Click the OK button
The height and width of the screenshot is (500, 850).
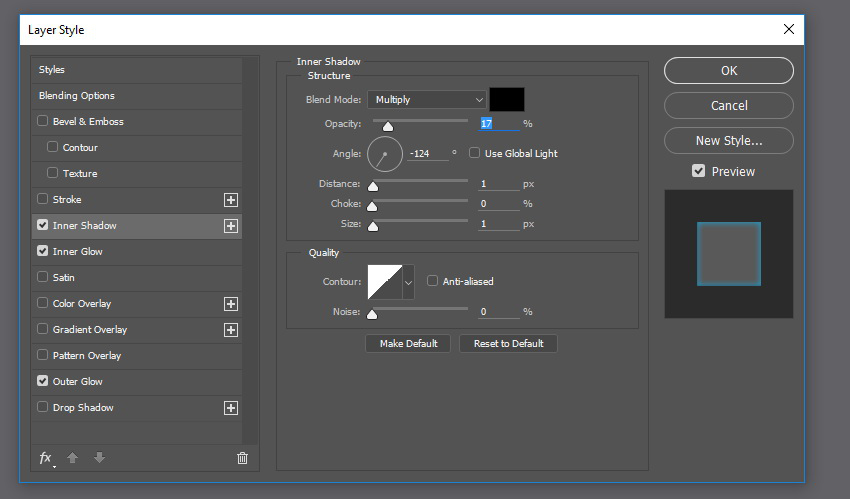tap(729, 70)
